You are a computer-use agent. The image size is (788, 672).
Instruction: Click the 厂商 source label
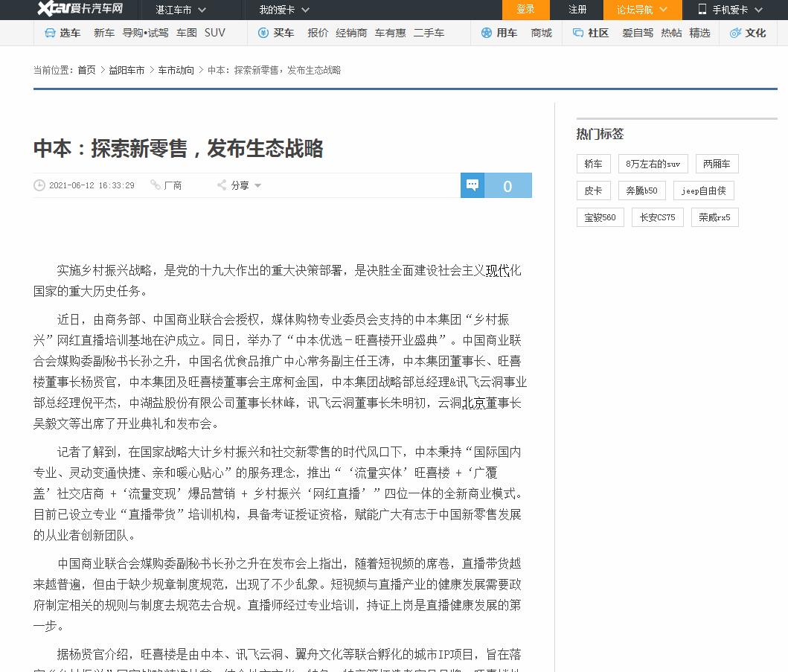coord(173,185)
